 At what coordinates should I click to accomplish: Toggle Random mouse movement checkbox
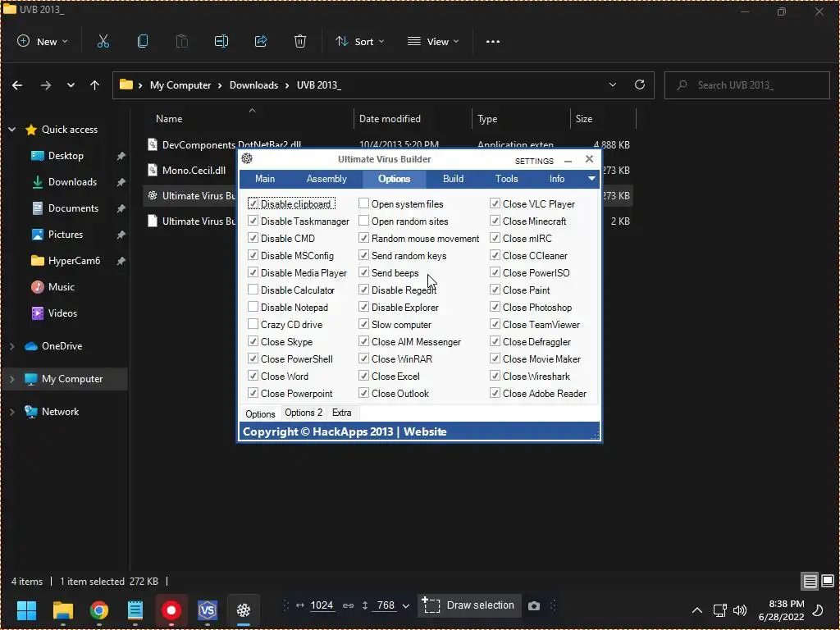click(x=363, y=238)
